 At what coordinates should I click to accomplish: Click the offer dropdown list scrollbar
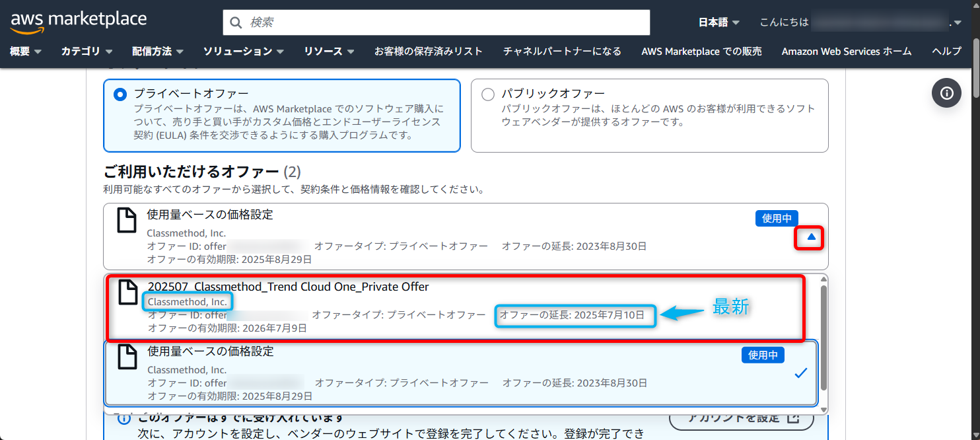(823, 337)
